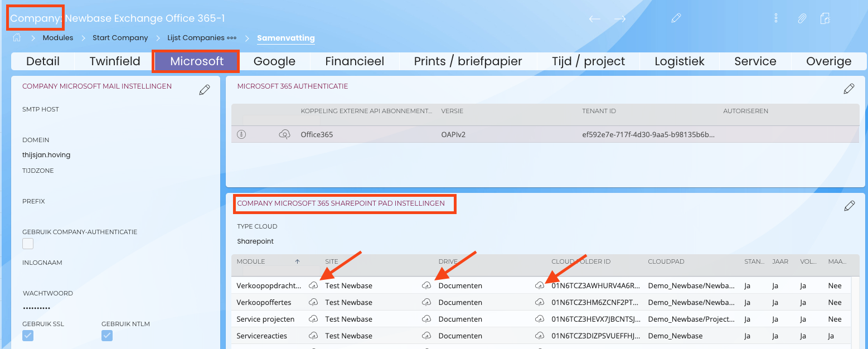
Task: Switch to the Detail tab
Action: coord(43,61)
